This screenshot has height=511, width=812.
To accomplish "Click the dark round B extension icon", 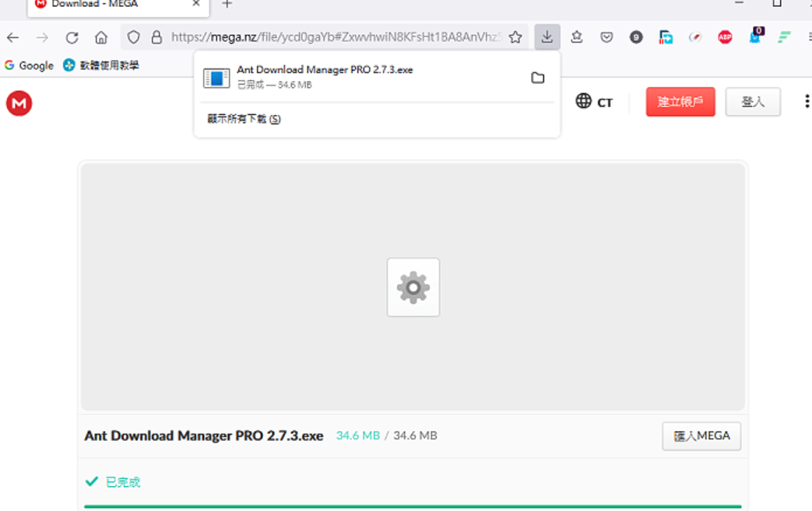I will click(636, 37).
